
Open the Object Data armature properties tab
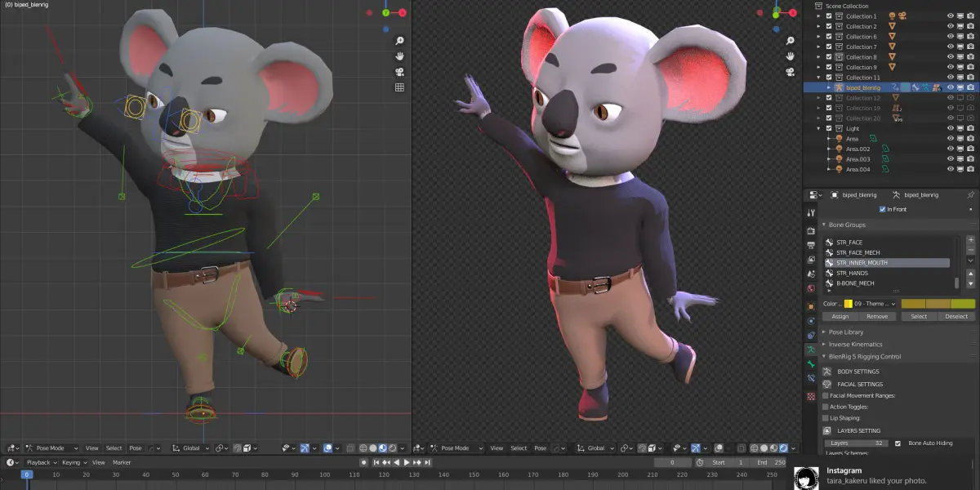point(811,349)
